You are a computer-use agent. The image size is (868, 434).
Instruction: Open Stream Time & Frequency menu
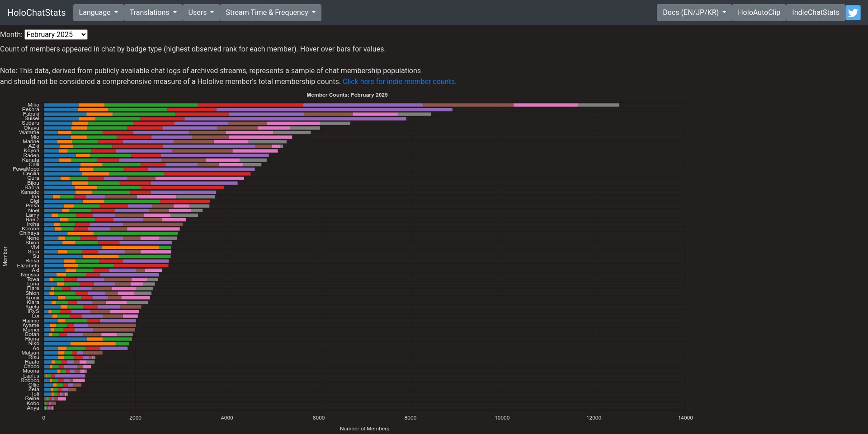coord(270,13)
